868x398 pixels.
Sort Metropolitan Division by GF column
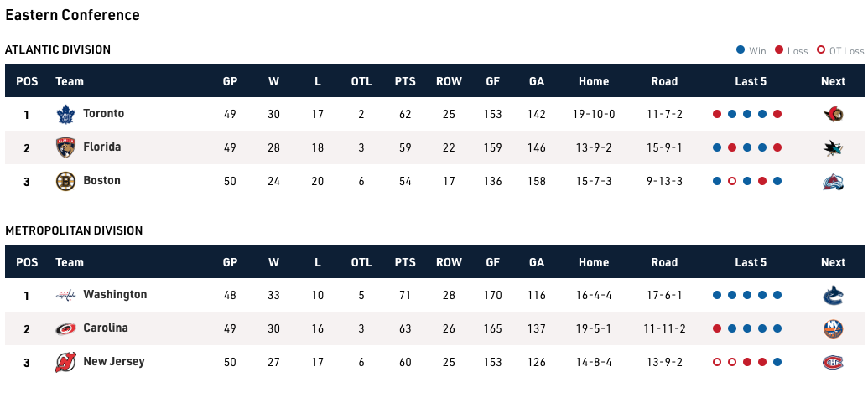coord(493,262)
